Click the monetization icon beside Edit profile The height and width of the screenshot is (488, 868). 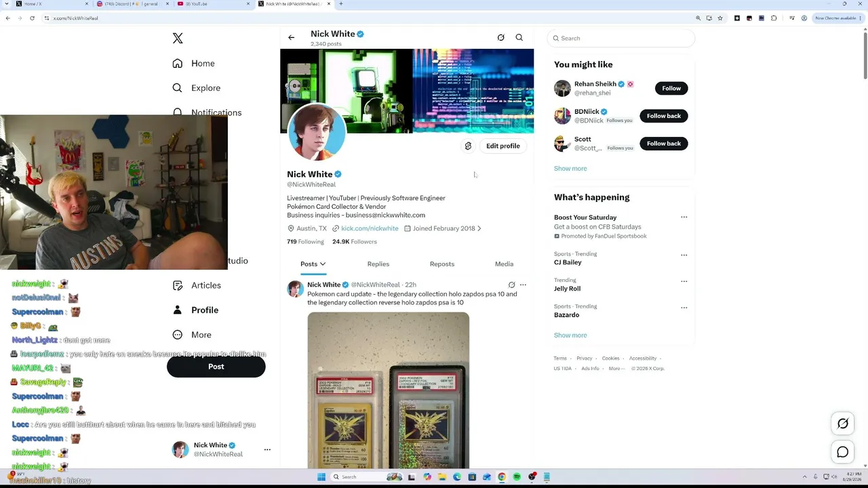[x=468, y=146]
